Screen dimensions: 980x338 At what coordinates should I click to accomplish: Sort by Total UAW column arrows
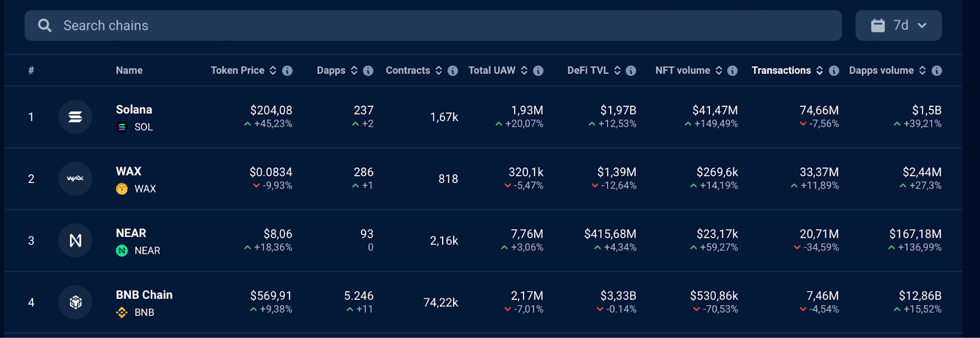(524, 70)
